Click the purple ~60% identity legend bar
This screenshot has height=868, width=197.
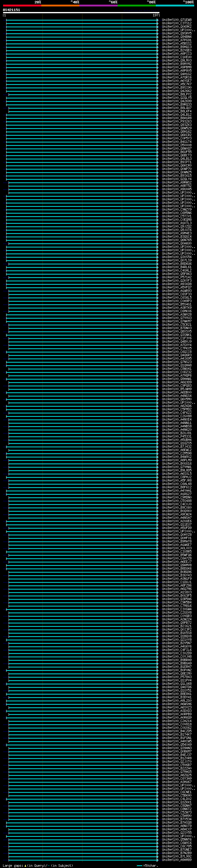[99, 6]
